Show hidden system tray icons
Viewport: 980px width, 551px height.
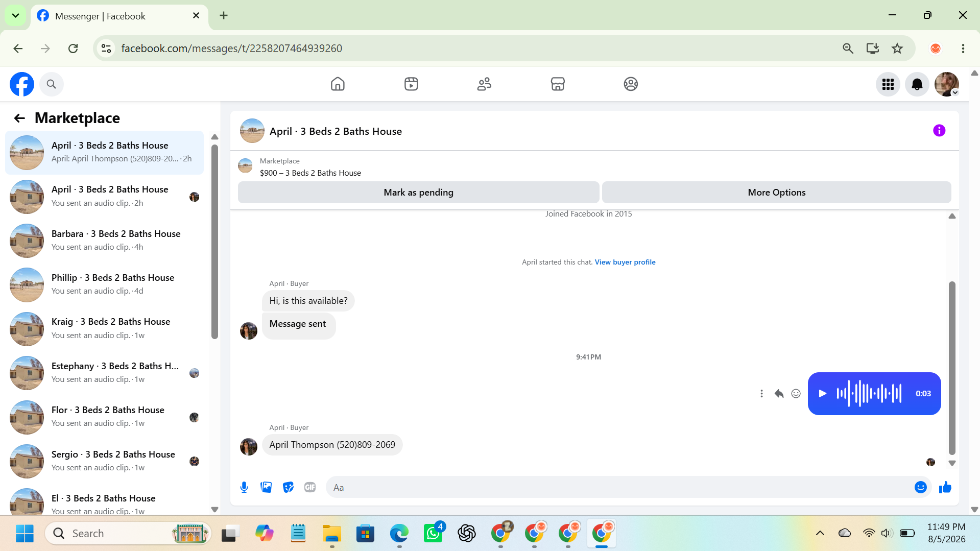(820, 534)
